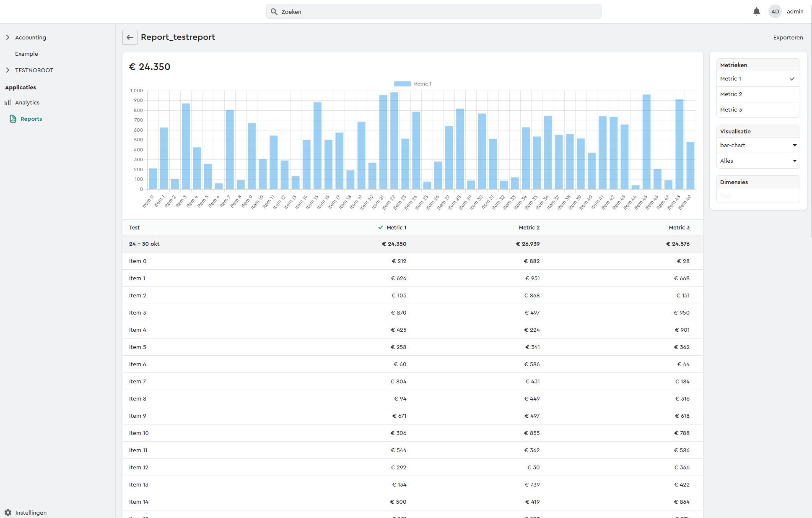This screenshot has width=812, height=518.
Task: Click the Exporteren button
Action: pos(788,37)
